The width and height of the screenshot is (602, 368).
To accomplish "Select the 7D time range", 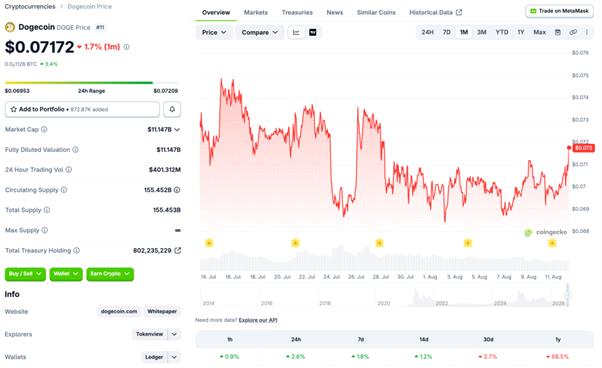I will click(x=447, y=33).
